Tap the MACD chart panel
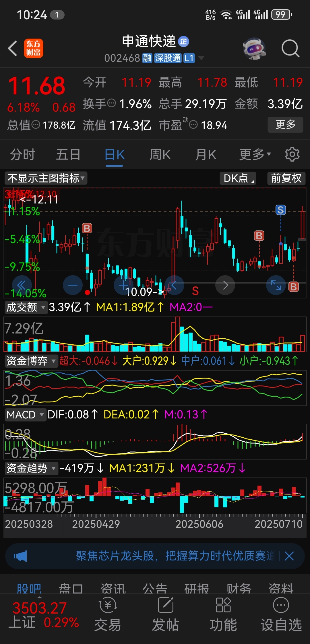Image resolution: width=310 pixels, height=644 pixels. (x=155, y=441)
